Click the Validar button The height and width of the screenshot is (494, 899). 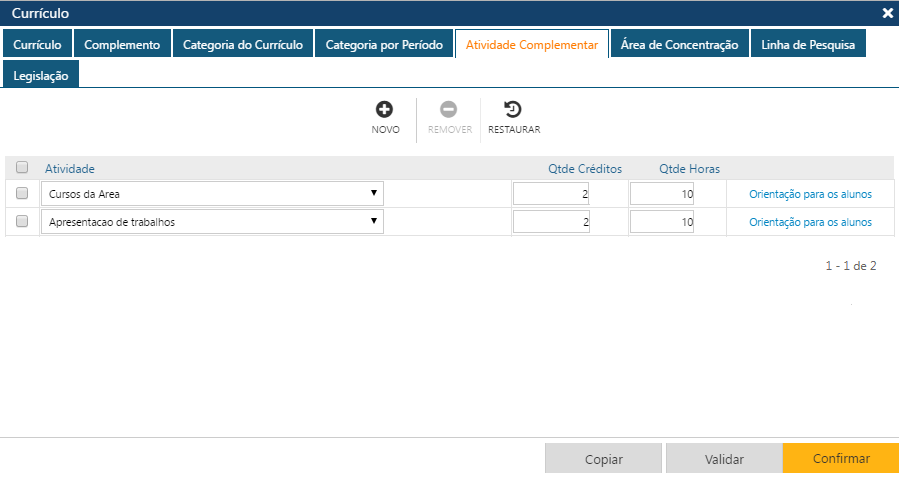coord(724,459)
